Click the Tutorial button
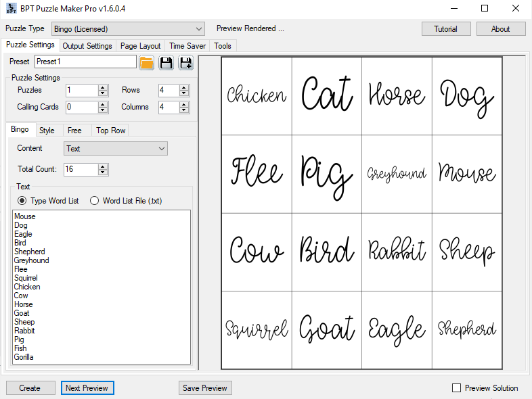532x399 pixels. (x=446, y=29)
